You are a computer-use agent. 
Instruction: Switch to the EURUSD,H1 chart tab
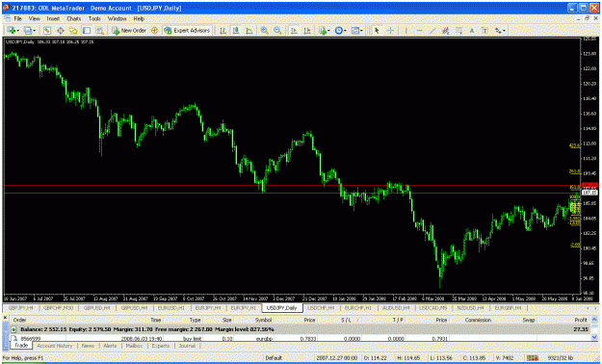coord(171,308)
